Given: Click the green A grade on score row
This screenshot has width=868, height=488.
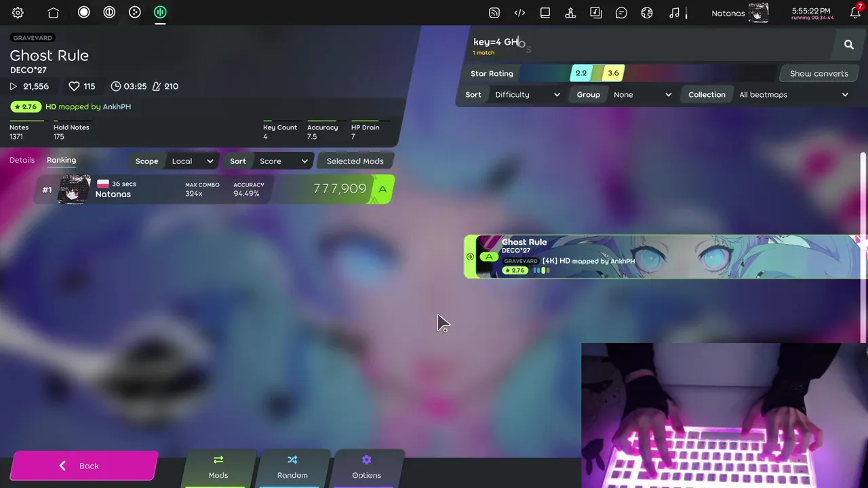Looking at the screenshot, I should pos(382,189).
